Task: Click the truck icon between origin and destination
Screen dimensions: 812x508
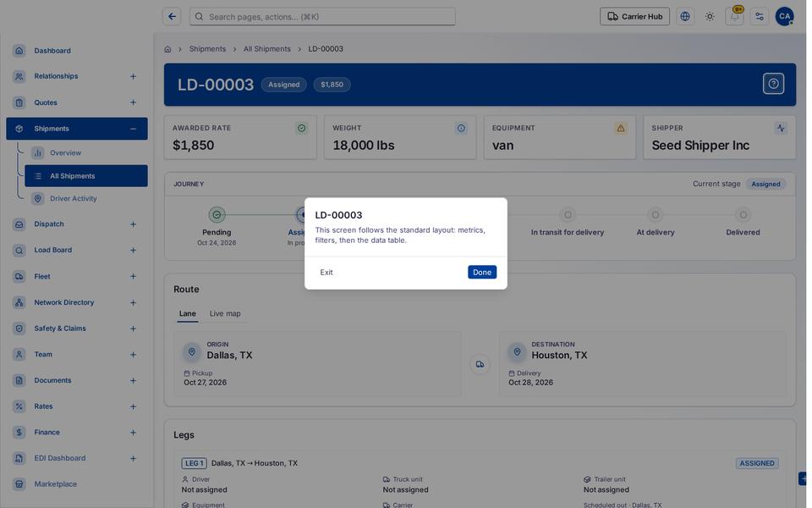Action: click(480, 364)
